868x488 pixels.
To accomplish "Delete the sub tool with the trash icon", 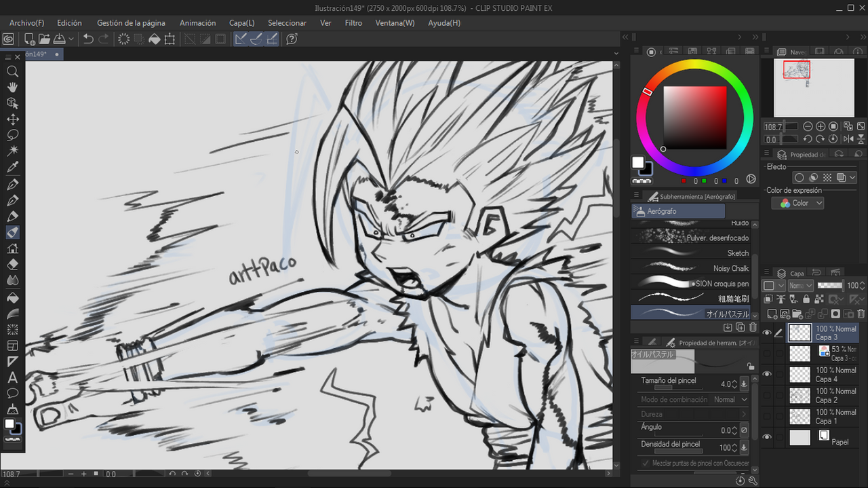I will 753,327.
